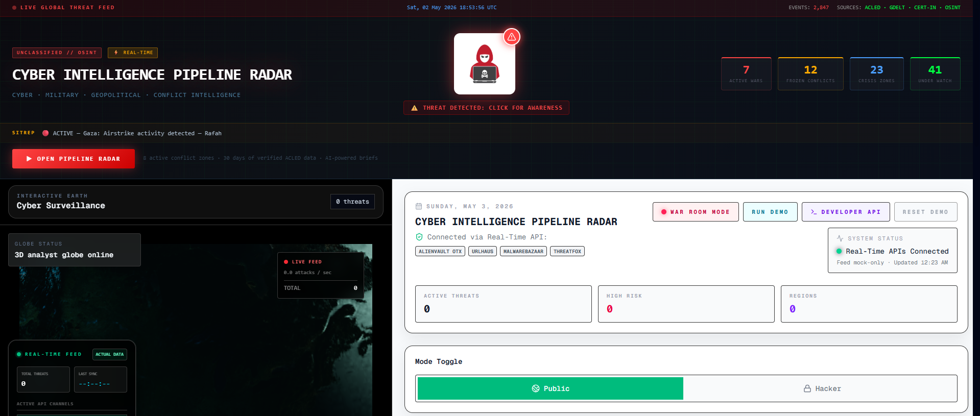Click the Last Sync time box
The height and width of the screenshot is (416, 980).
pos(101,379)
